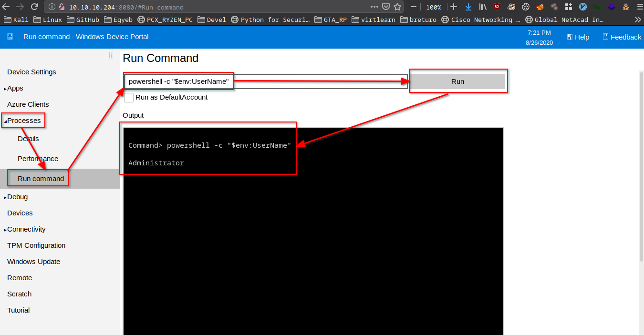Open the Pocket save icon

385,7
